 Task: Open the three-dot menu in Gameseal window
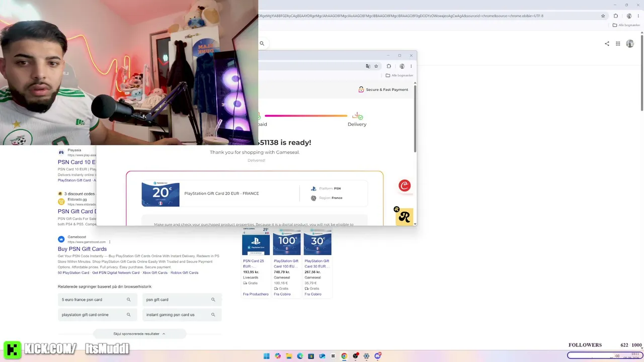point(411,66)
